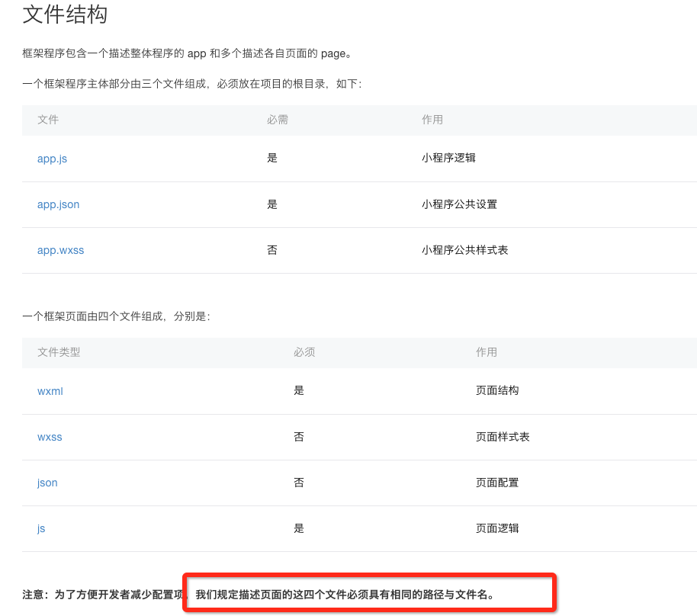
Task: Click the 页面结构 cell
Action: pos(497,390)
